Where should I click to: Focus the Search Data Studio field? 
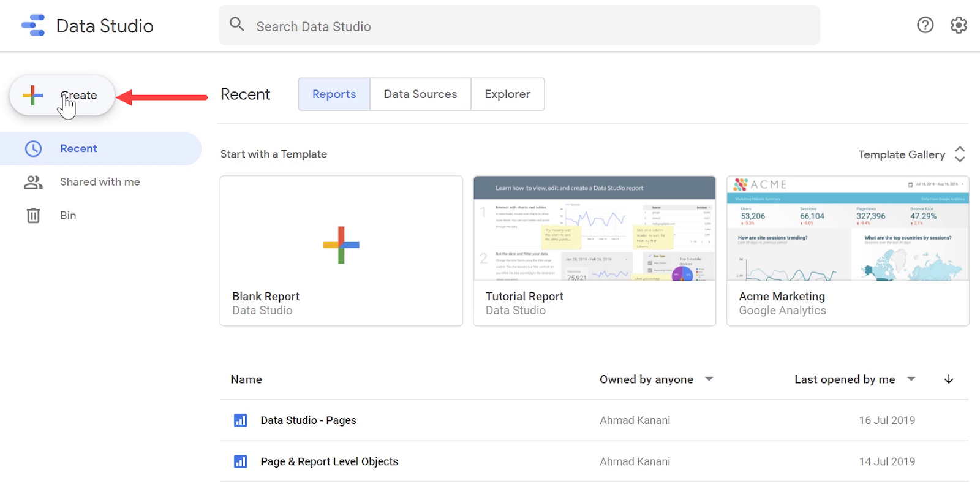click(519, 26)
